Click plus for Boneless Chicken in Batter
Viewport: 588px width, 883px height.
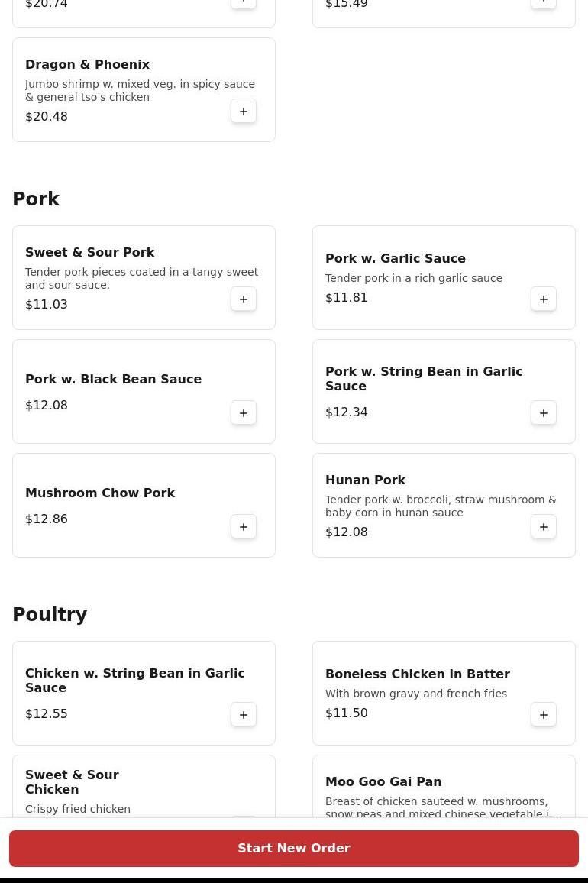click(x=544, y=715)
